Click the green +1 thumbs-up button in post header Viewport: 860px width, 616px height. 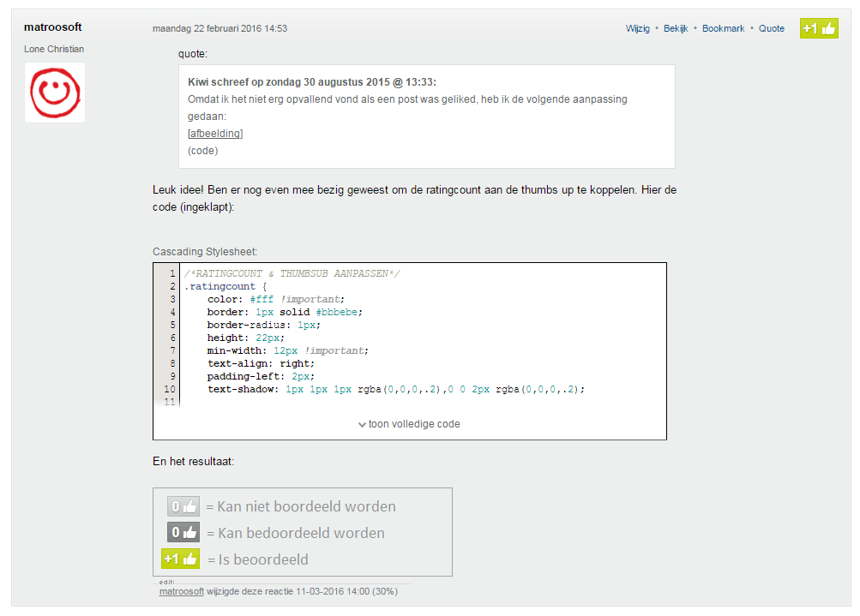[x=818, y=28]
